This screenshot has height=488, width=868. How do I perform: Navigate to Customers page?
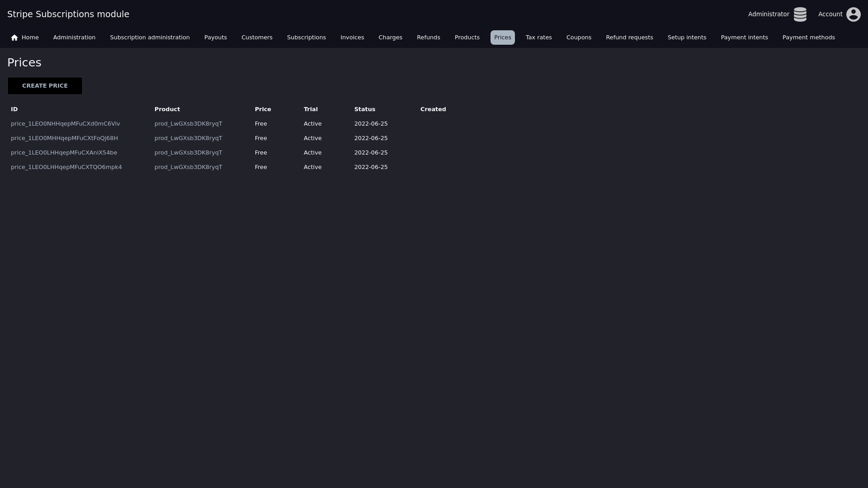[256, 38]
